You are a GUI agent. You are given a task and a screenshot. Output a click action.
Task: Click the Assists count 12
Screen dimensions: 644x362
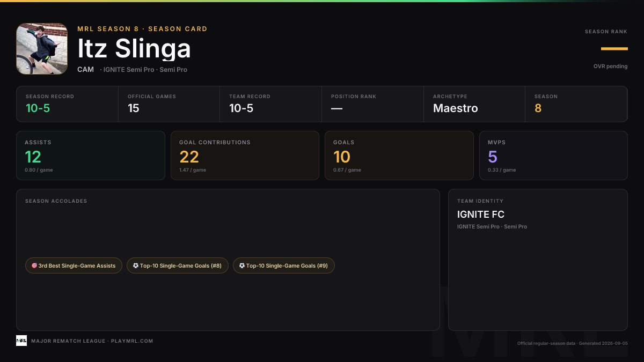coord(33,157)
